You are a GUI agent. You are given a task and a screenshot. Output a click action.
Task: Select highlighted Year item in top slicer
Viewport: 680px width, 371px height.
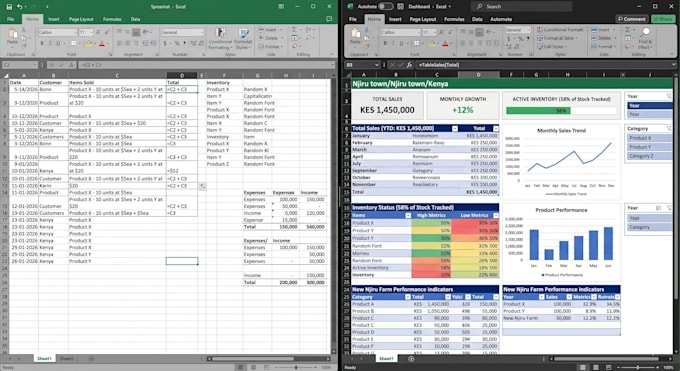[649, 105]
